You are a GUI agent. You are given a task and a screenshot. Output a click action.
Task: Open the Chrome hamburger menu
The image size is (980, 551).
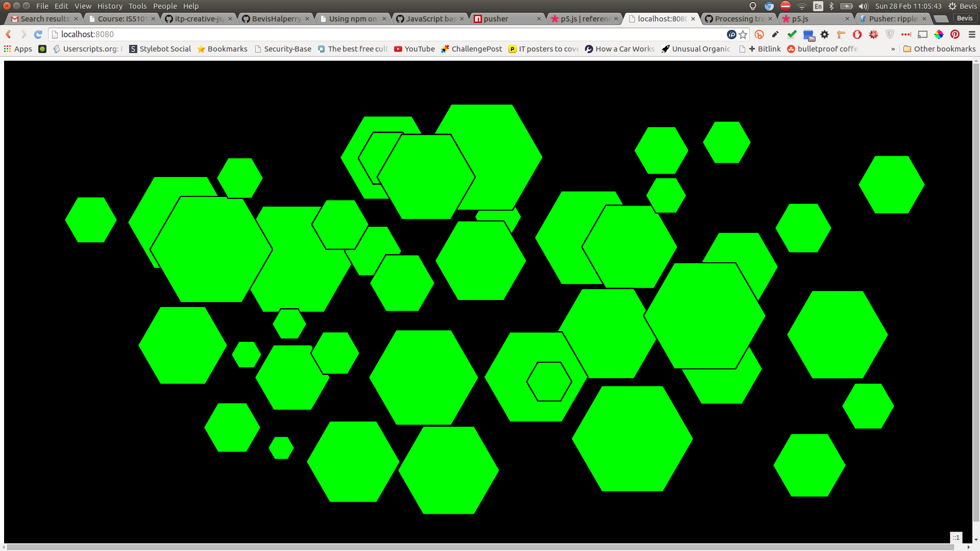tap(971, 35)
